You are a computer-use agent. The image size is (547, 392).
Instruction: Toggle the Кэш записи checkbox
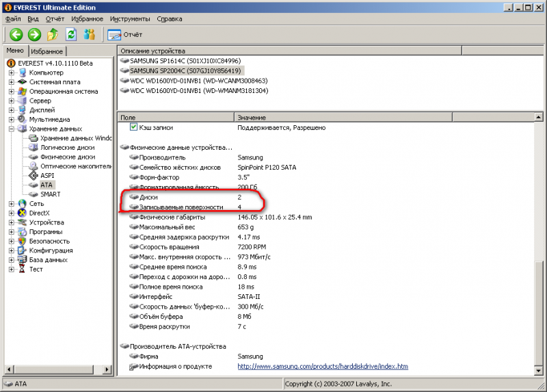[133, 127]
